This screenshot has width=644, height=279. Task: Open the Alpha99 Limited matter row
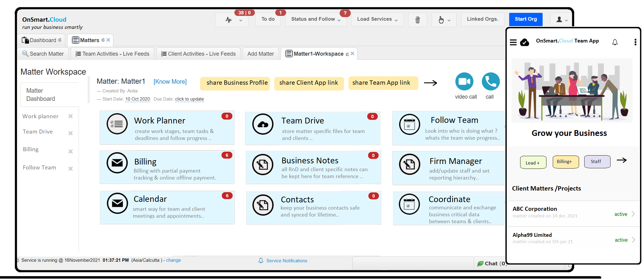574,239
